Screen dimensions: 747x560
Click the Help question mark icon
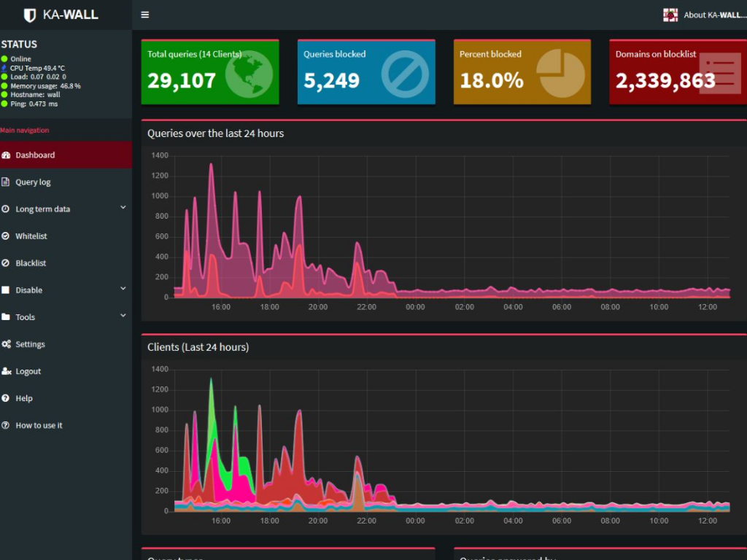(5, 398)
